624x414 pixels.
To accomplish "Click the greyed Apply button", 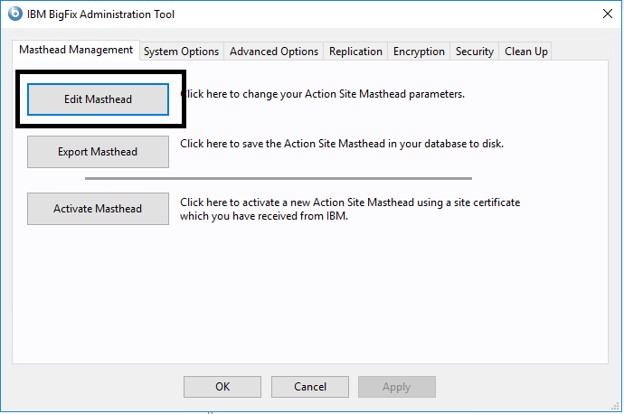I will 397,387.
